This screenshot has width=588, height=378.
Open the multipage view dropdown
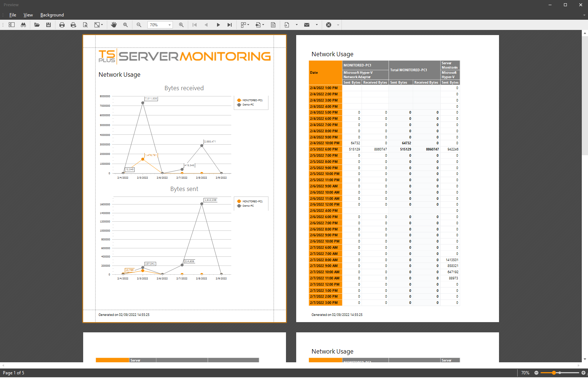(248, 25)
